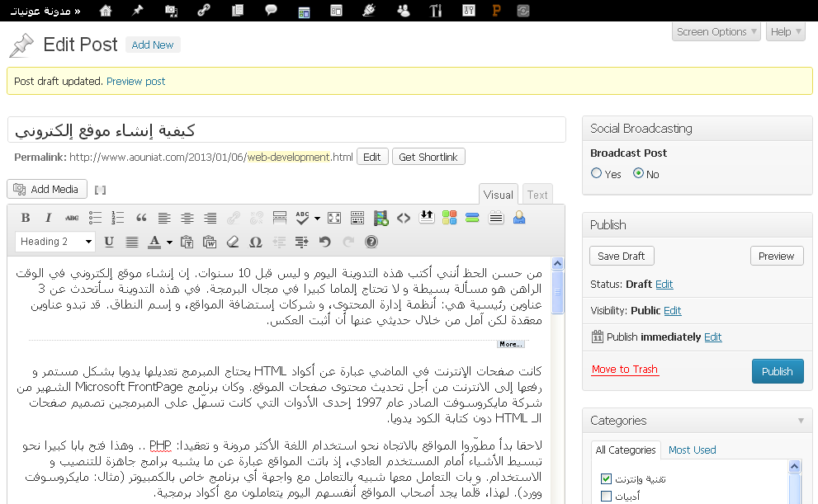Check the أدبيات category checkbox
Viewport: 818px width, 504px height.
606,496
